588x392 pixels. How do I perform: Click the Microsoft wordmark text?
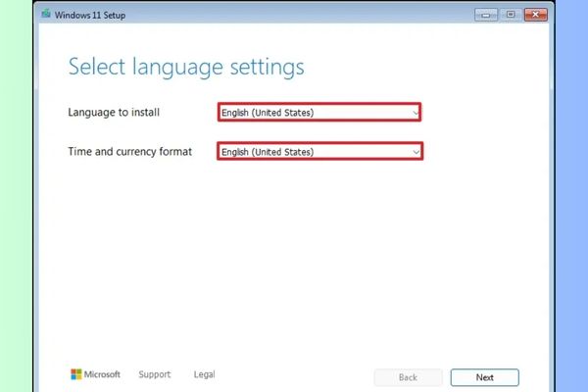click(x=103, y=374)
